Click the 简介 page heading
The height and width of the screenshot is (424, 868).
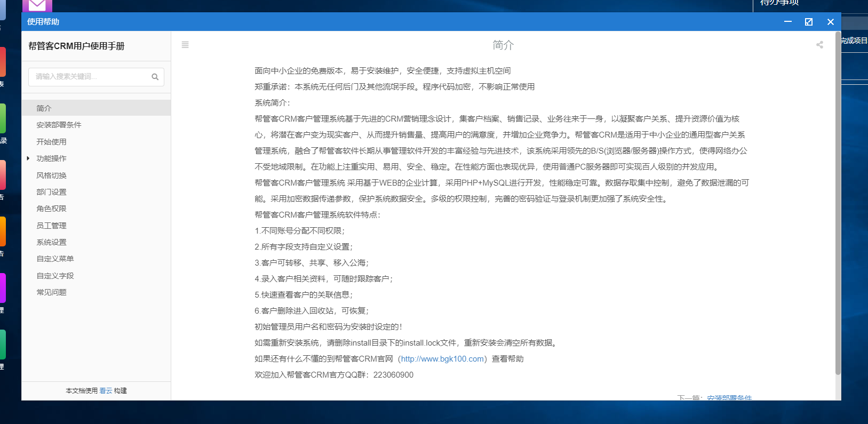click(x=503, y=45)
